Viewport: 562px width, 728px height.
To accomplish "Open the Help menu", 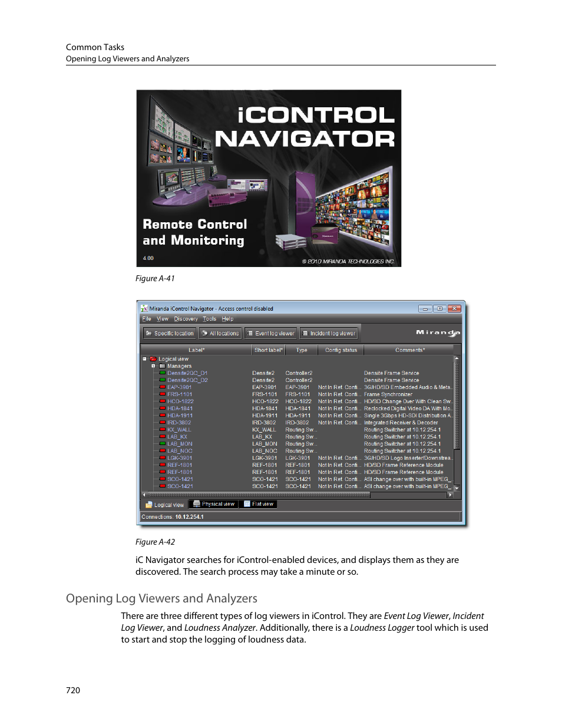I will point(227,319).
